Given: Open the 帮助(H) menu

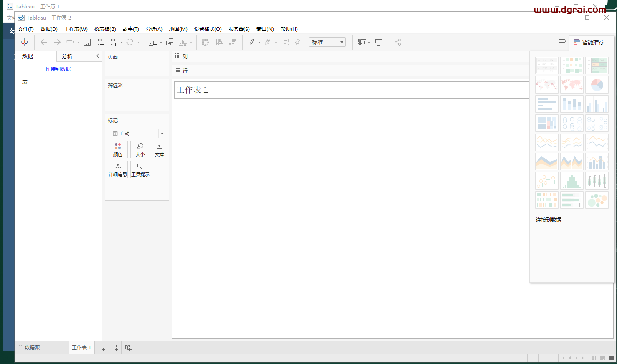Looking at the screenshot, I should coord(289,29).
